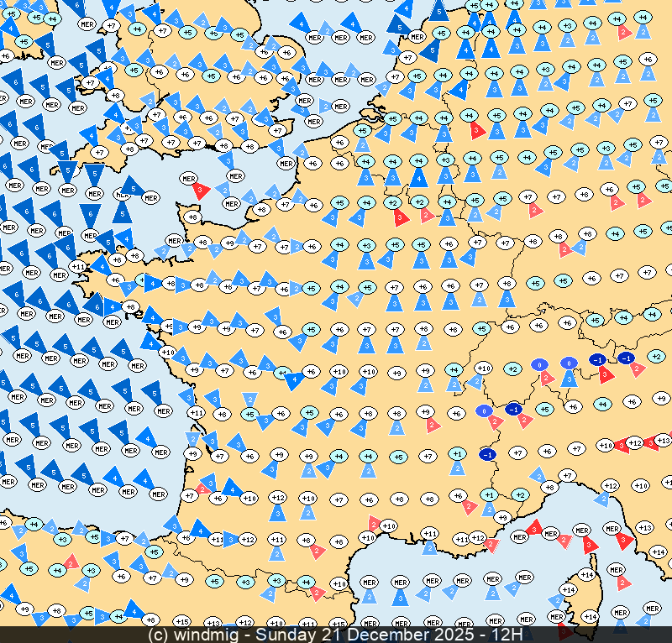Screen dimensions: 672x643
Task: Click the +12 label between two red arrows
Action: click(635, 442)
